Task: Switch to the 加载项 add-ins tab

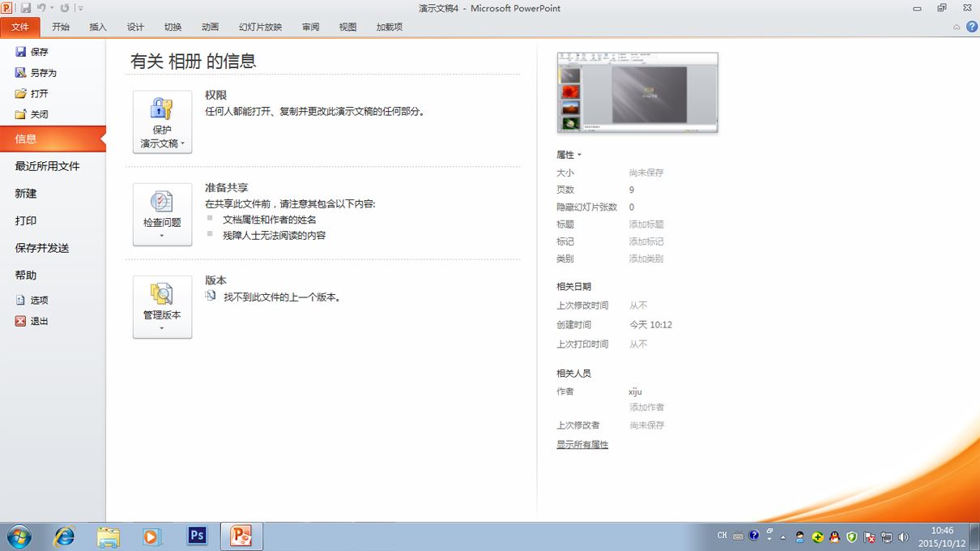Action: (389, 27)
